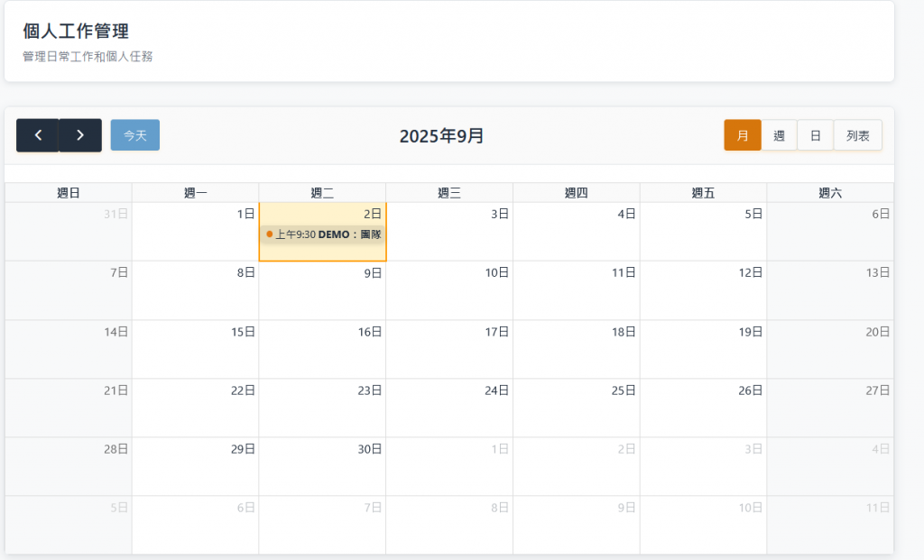Viewport: 924px width, 560px height.
Task: Choose the 20日 date
Action: [x=877, y=332]
